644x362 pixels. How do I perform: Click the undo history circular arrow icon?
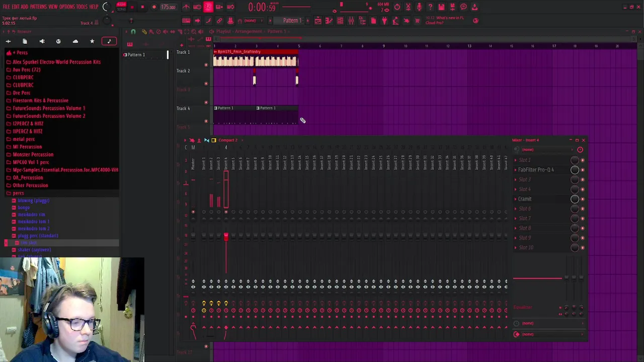pos(397,7)
